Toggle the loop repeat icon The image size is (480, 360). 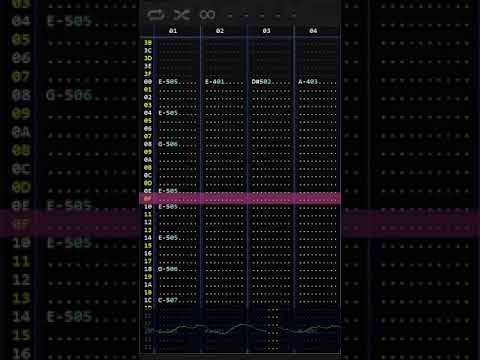coord(156,15)
